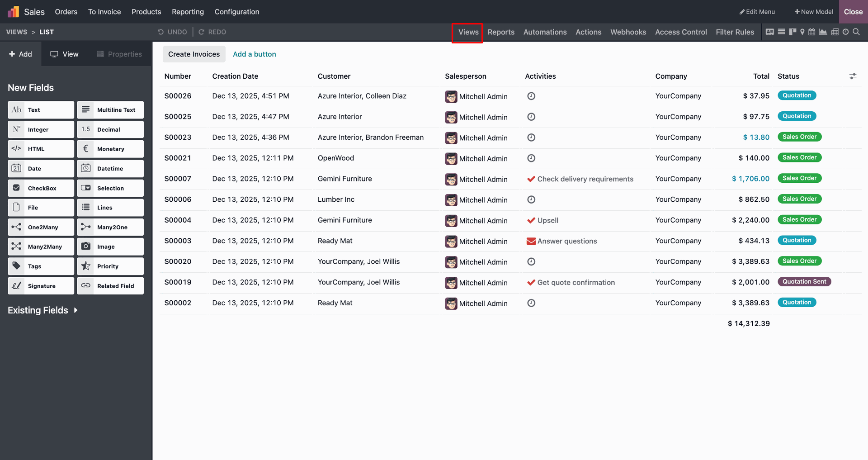Viewport: 868px width, 460px height.
Task: Click the Answer questions envelope activity
Action: [531, 241]
